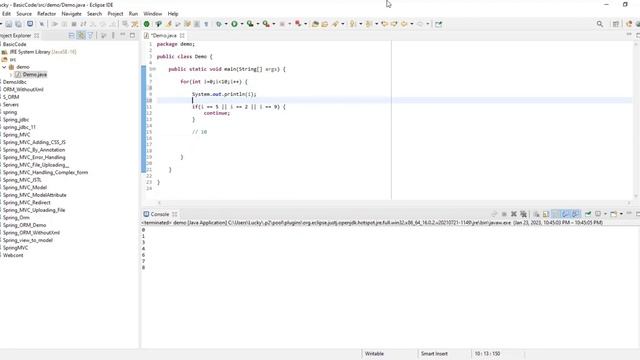Click the Pin Console icon
Image resolution: width=640 pixels, height=360 pixels.
[588, 214]
